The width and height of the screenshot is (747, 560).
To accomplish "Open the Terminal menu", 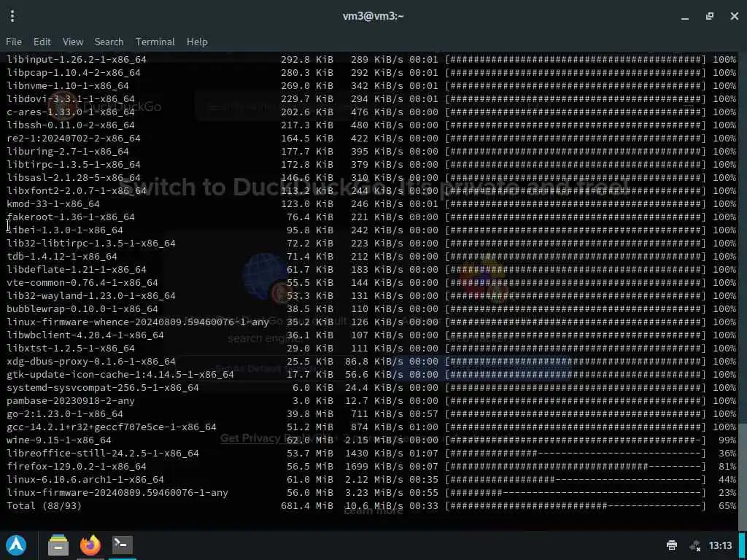I will tap(155, 42).
